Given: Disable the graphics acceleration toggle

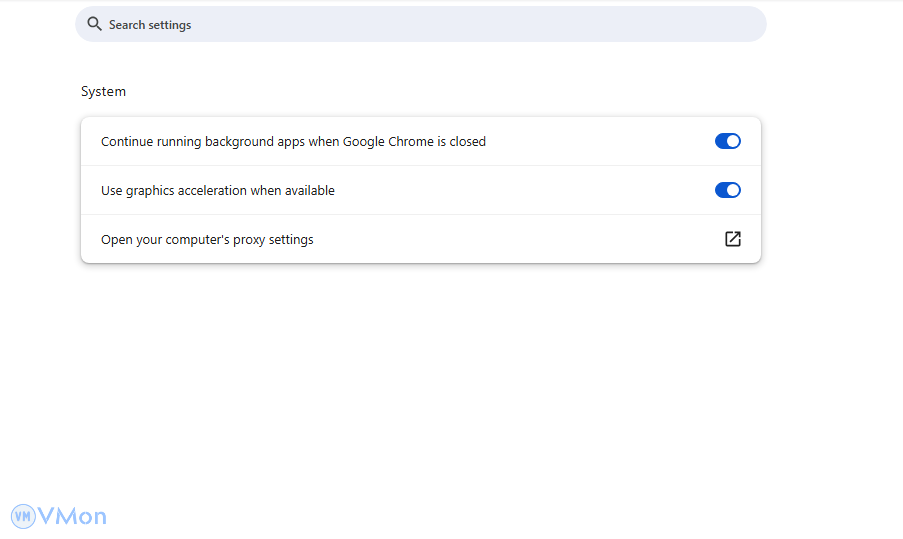Looking at the screenshot, I should tap(727, 190).
